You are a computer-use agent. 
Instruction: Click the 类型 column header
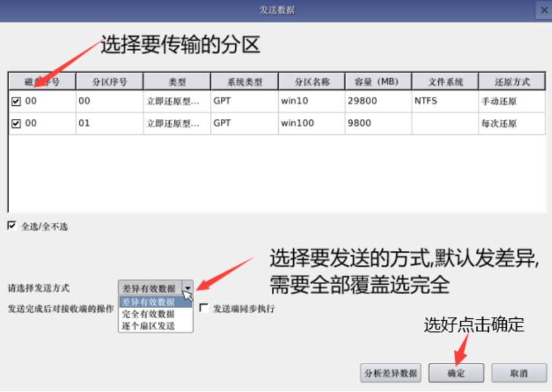coord(177,81)
